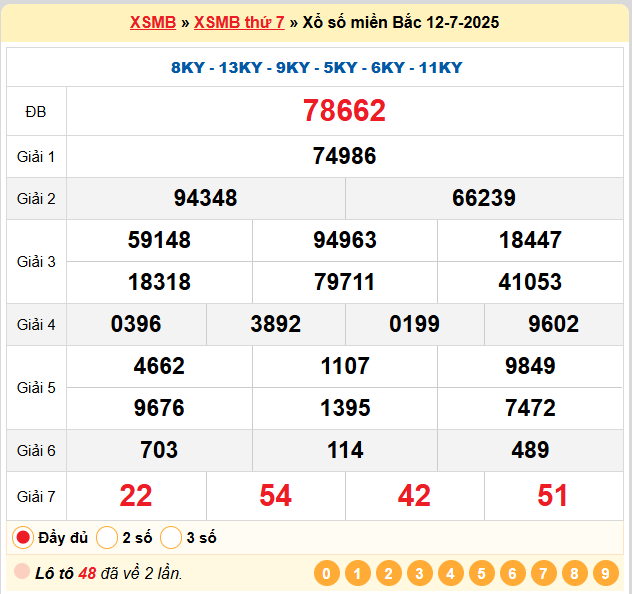Click the Lô tô 48 notice text

click(109, 573)
